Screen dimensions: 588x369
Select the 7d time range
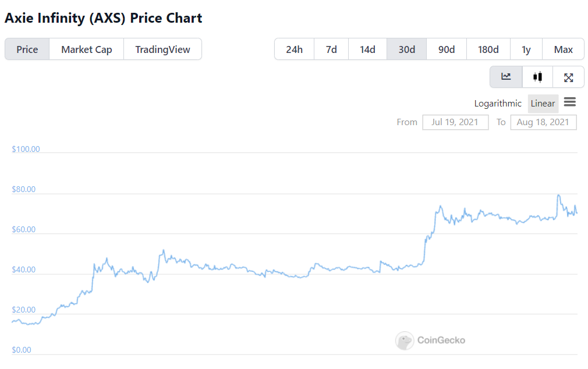pyautogui.click(x=331, y=49)
